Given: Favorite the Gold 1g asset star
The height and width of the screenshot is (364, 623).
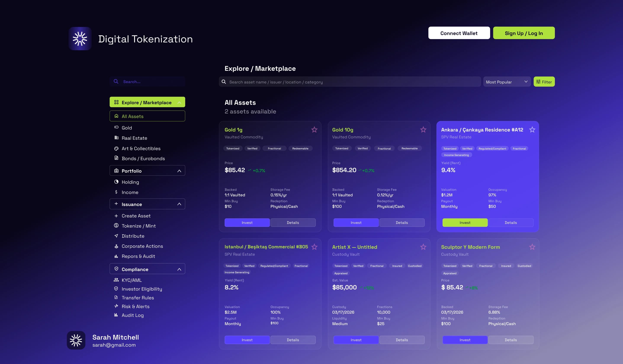Looking at the screenshot, I should click(x=314, y=130).
